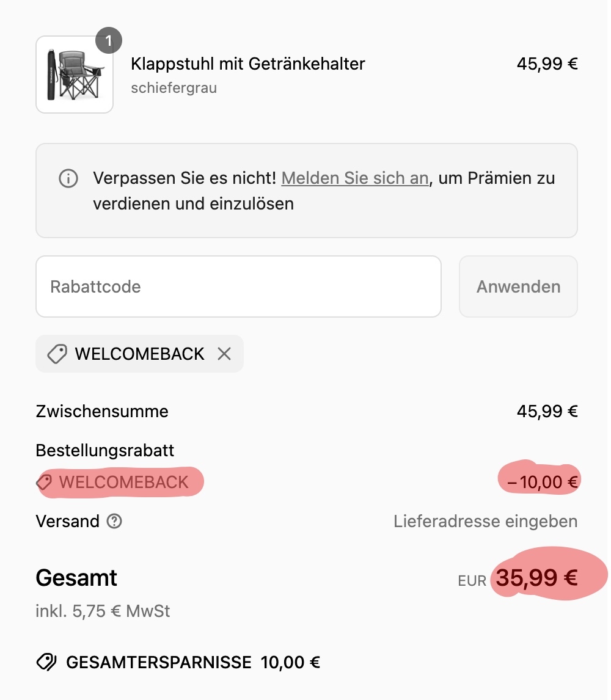This screenshot has width=611, height=700.
Task: Click the tag icon under Bestellungsrabatt
Action: tap(44, 483)
